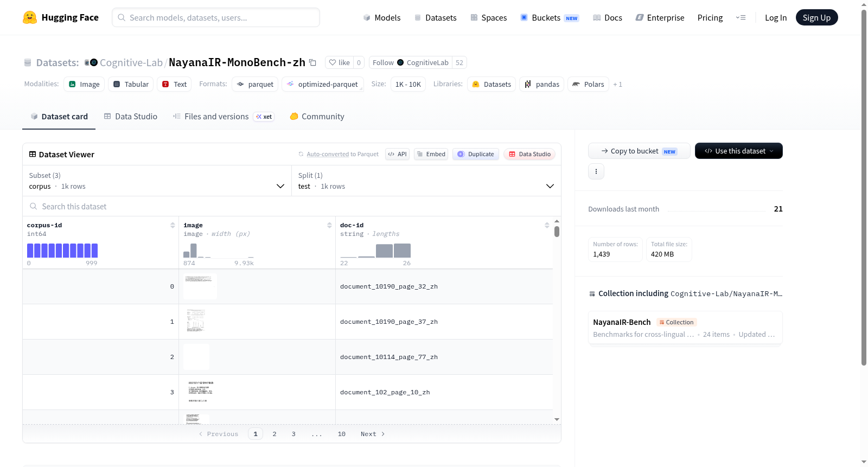The image size is (868, 467).
Task: Switch to the Data Studio tab
Action: pyautogui.click(x=131, y=117)
